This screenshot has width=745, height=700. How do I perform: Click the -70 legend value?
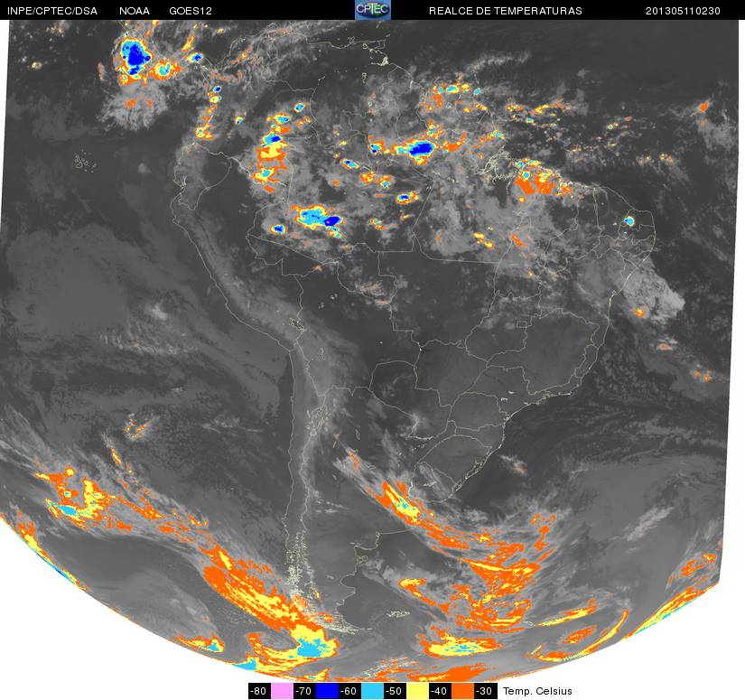pos(304,691)
